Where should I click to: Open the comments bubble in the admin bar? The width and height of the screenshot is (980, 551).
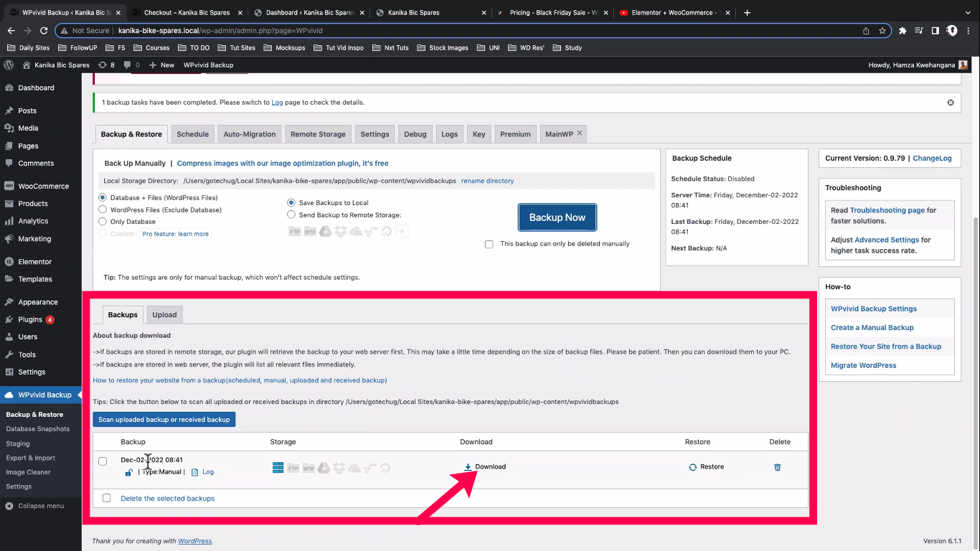131,65
